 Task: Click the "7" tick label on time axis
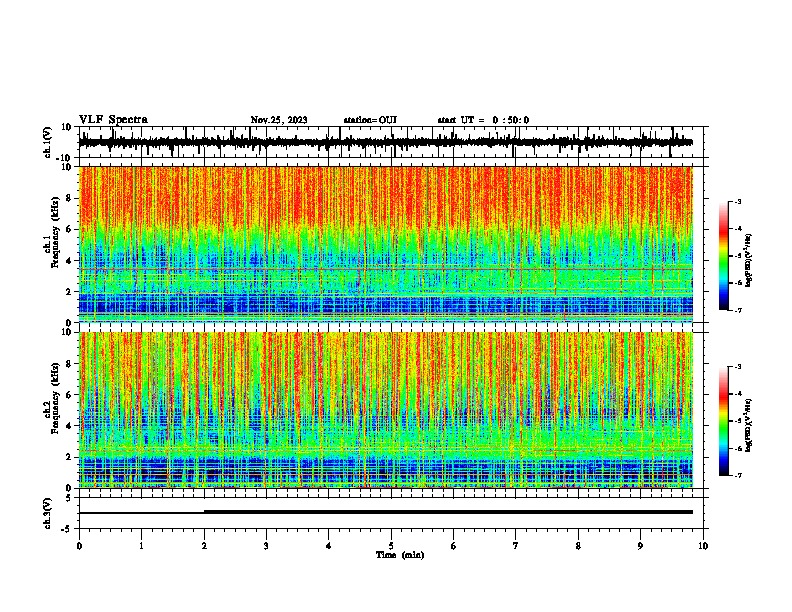pos(516,546)
